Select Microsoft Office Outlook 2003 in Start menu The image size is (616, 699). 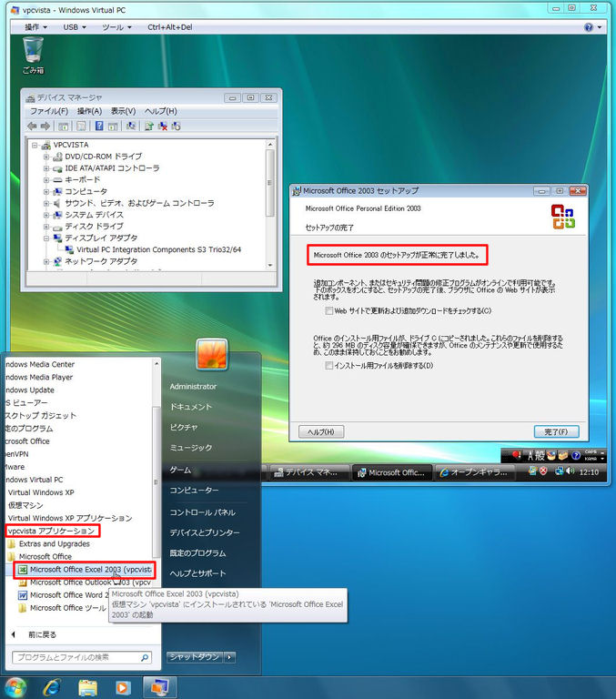85,582
